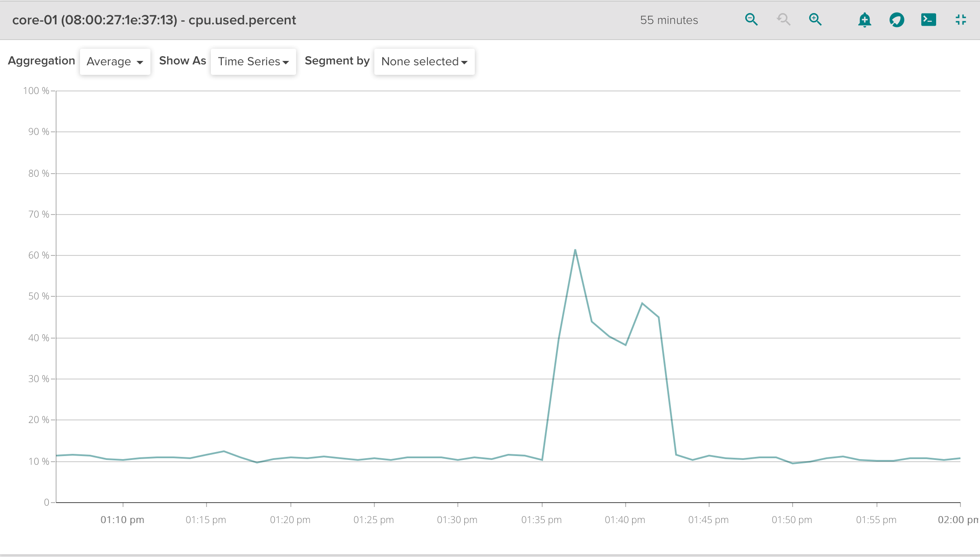Zoom in the time range
This screenshot has width=980, height=557.
tap(815, 20)
